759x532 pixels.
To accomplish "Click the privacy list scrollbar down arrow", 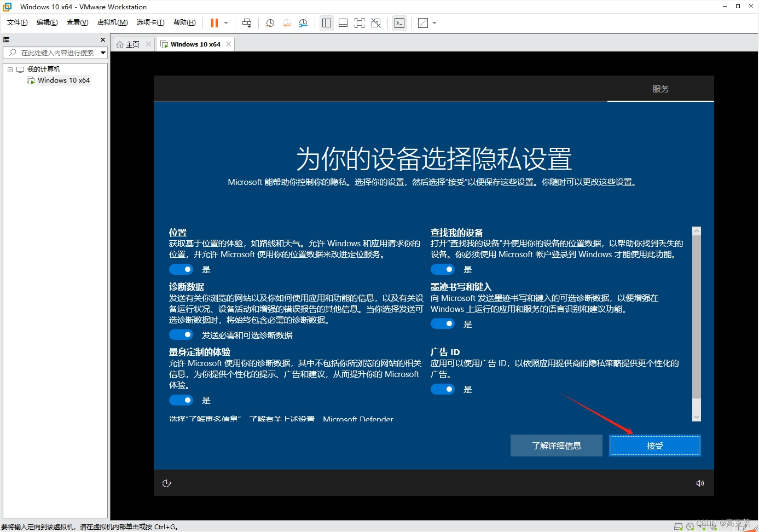I will click(x=697, y=417).
